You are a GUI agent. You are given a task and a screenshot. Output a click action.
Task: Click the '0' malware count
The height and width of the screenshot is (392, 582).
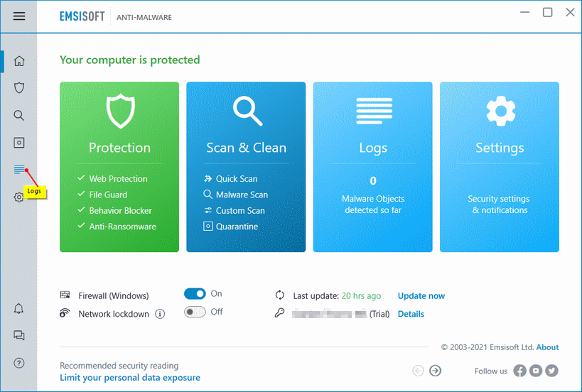tap(373, 180)
